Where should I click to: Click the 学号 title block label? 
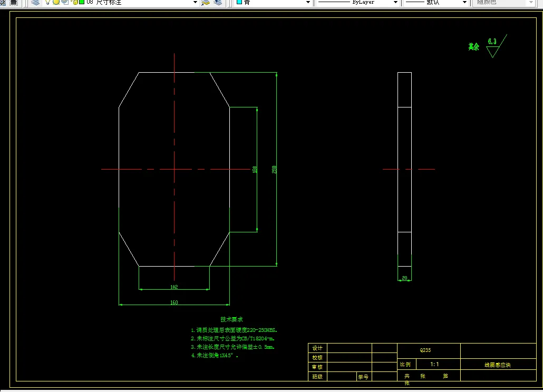click(363, 377)
